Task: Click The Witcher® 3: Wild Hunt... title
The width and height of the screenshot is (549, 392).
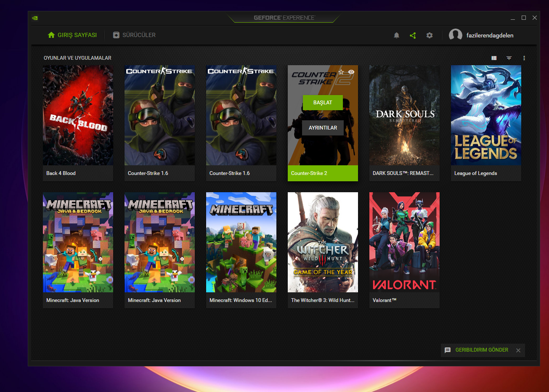Action: (x=323, y=300)
